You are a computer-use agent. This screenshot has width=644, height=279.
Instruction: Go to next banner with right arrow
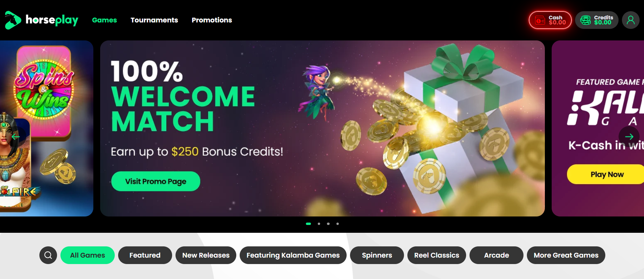click(x=629, y=137)
